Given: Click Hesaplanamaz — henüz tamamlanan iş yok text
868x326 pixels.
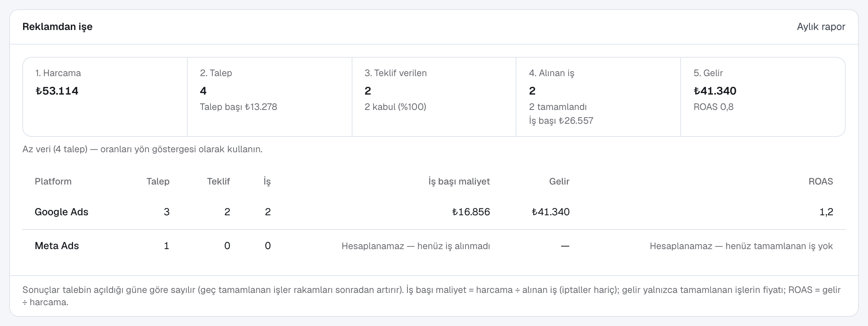Looking at the screenshot, I should pyautogui.click(x=741, y=246).
